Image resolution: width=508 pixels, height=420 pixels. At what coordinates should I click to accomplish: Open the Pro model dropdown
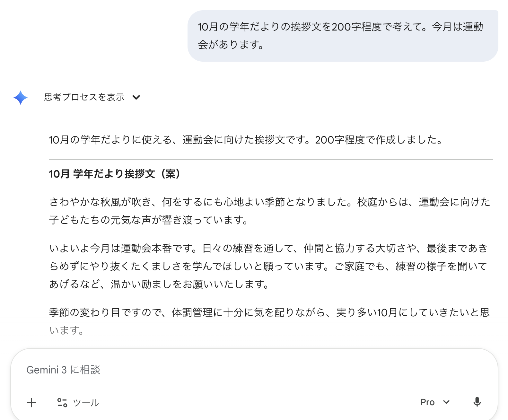[434, 402]
